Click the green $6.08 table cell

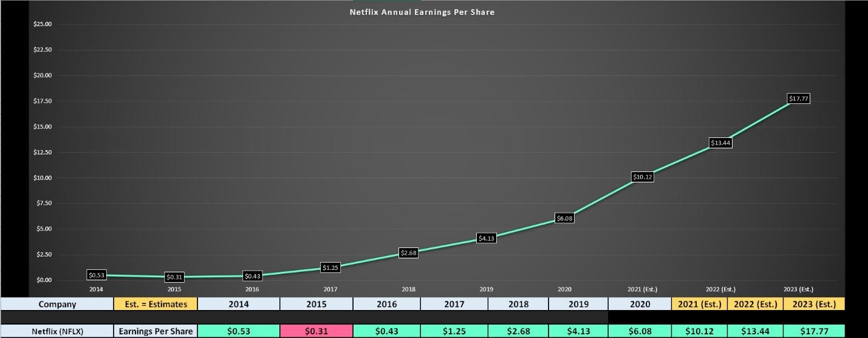pos(640,331)
